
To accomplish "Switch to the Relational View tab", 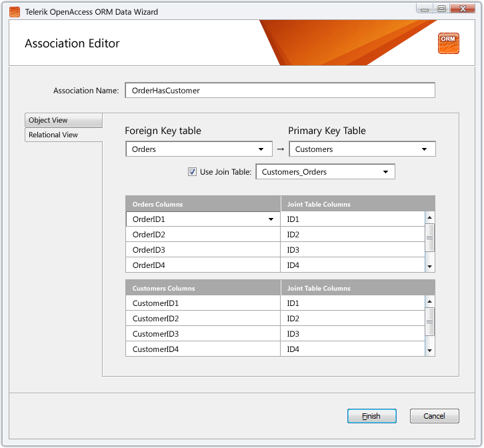I will (63, 135).
